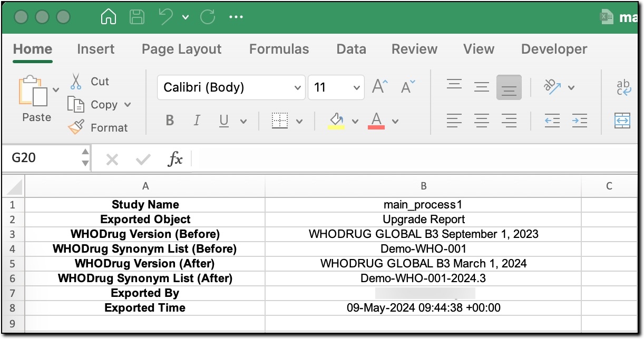Click the Borders icon
The image size is (644, 339).
pyautogui.click(x=279, y=121)
